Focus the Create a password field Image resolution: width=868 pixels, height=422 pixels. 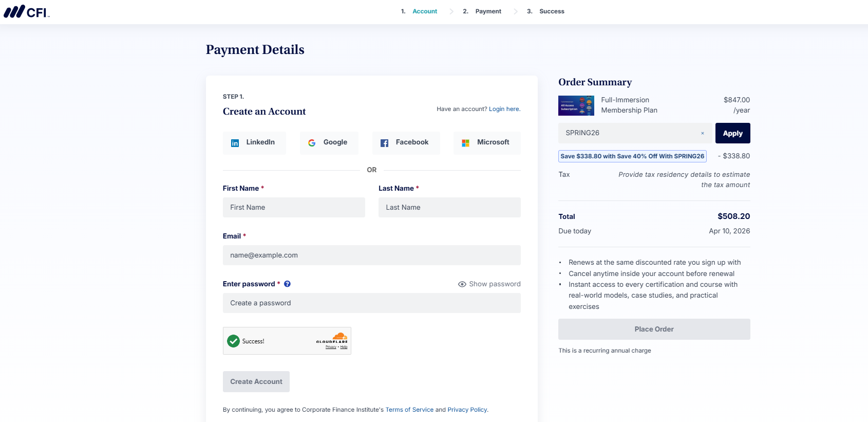(372, 303)
